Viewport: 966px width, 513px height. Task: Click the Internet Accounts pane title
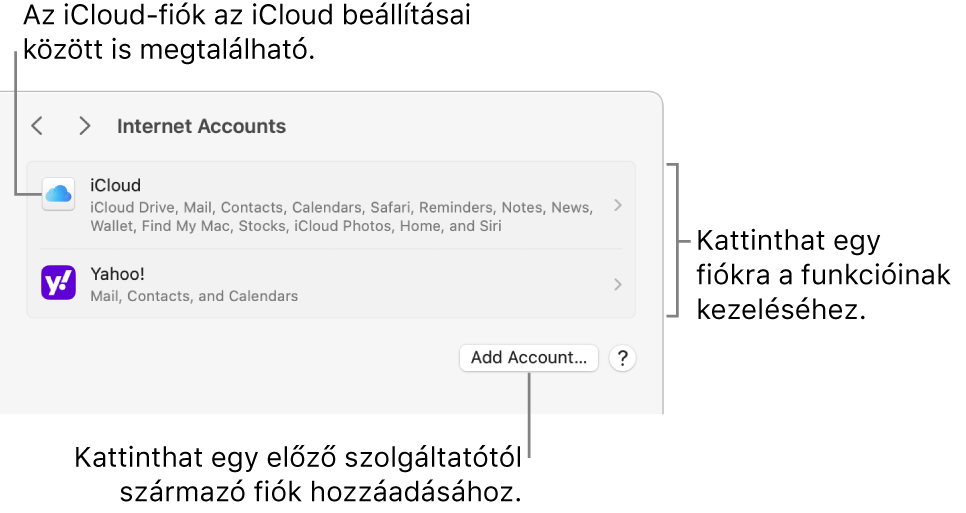tap(201, 127)
